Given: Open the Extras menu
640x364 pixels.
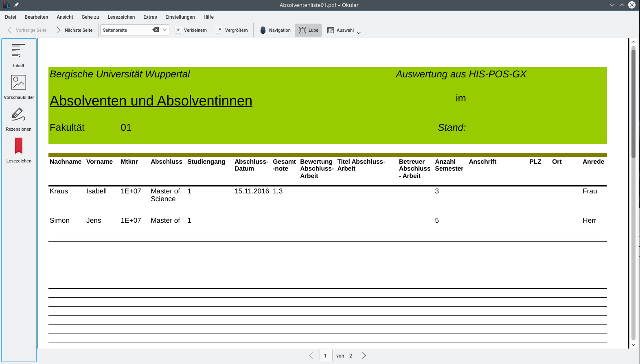Looking at the screenshot, I should pos(150,17).
